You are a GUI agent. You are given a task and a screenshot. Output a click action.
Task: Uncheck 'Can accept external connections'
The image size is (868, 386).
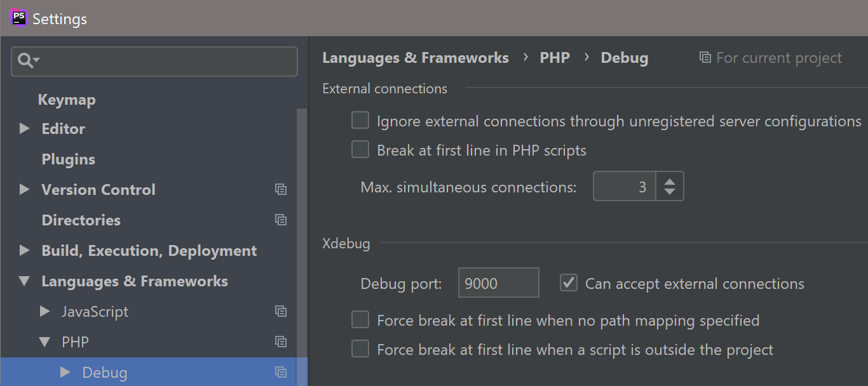pos(569,283)
